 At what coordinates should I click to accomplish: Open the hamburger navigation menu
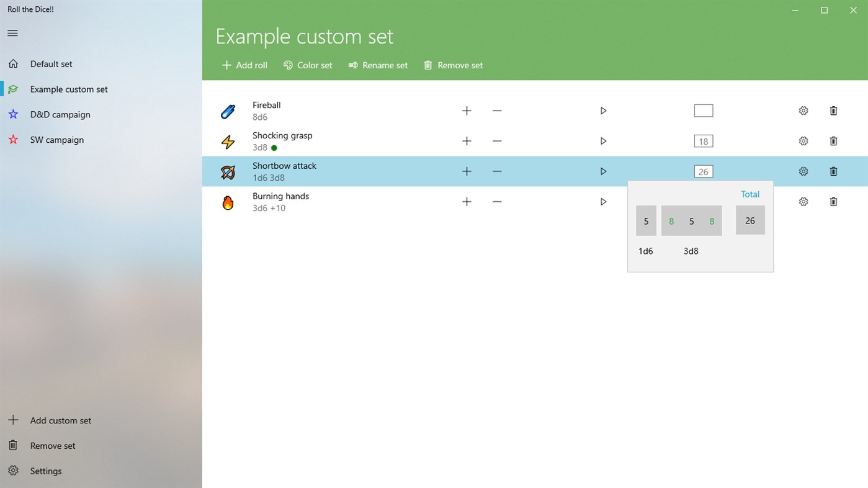pyautogui.click(x=12, y=34)
